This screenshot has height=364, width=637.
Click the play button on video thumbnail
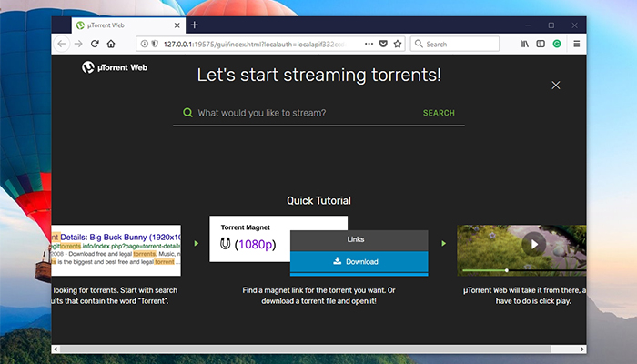pyautogui.click(x=534, y=244)
